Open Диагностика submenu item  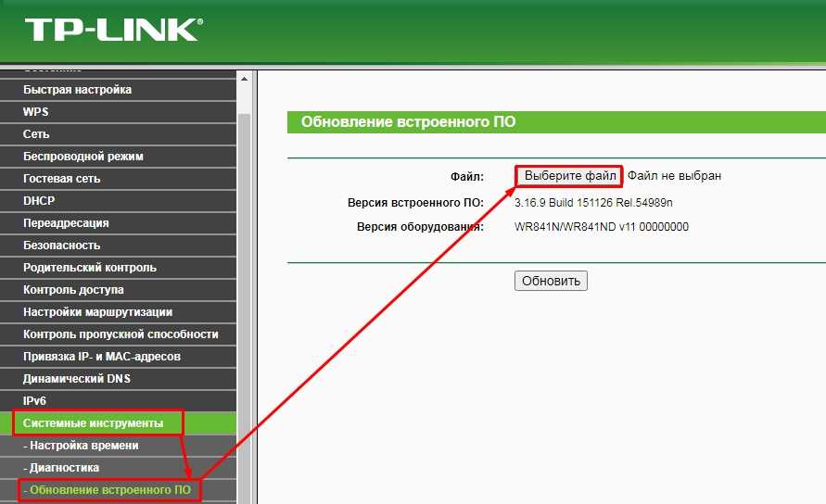pos(118,468)
